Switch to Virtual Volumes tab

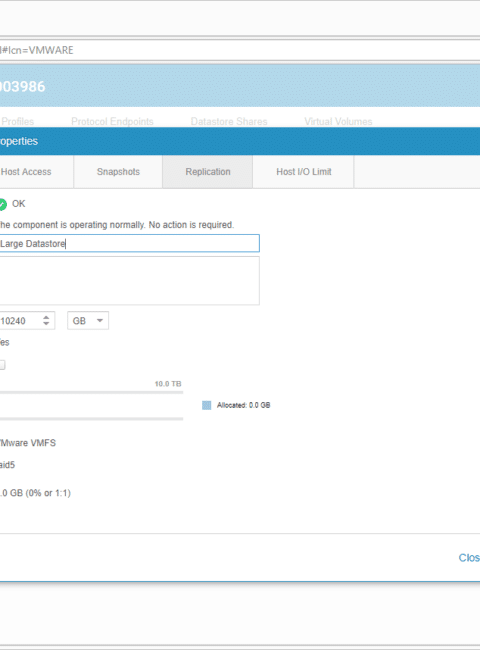pos(338,121)
